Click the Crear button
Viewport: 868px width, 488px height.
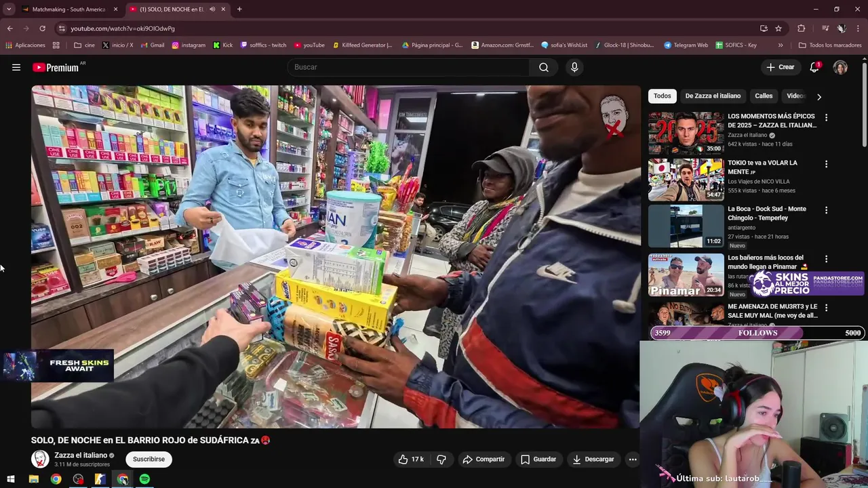tap(780, 67)
